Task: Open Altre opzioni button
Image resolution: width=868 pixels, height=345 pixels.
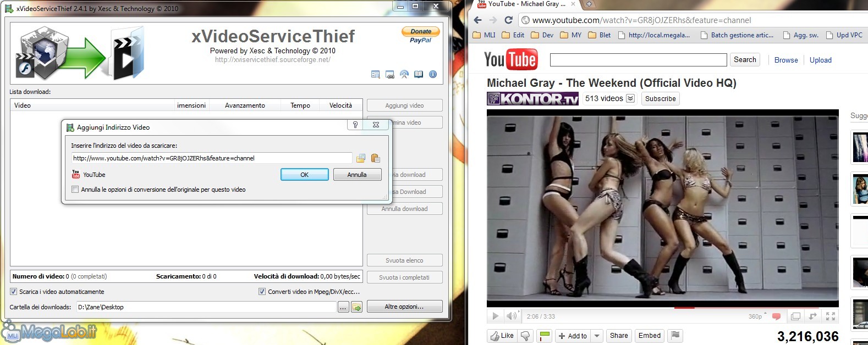Action: coord(405,307)
